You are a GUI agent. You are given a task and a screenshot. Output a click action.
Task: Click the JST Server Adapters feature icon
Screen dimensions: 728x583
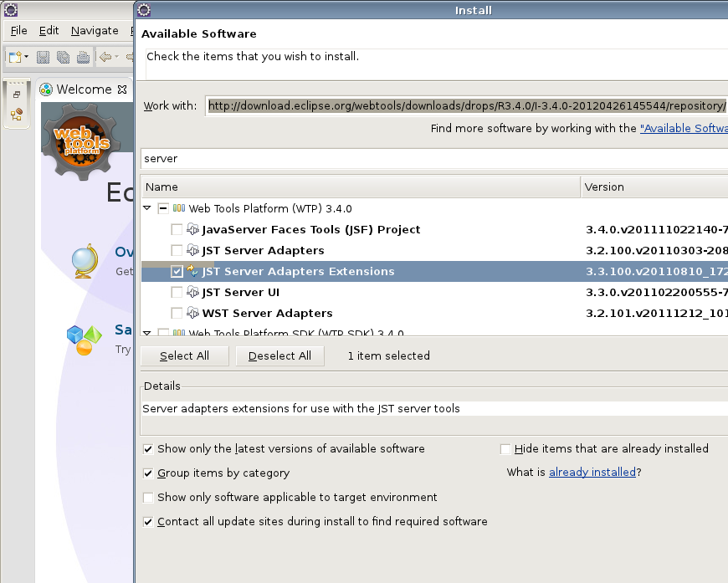click(192, 250)
